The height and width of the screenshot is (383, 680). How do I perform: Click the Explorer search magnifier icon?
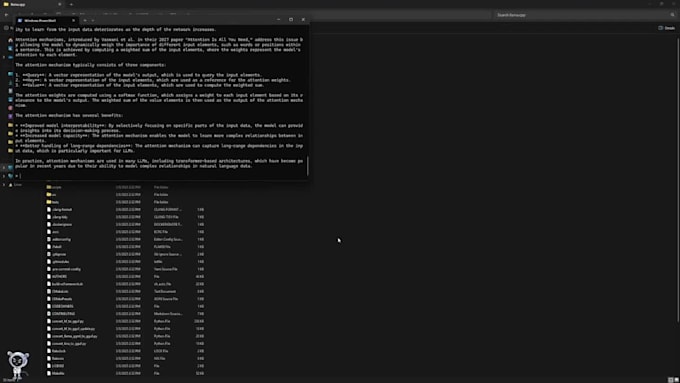672,15
